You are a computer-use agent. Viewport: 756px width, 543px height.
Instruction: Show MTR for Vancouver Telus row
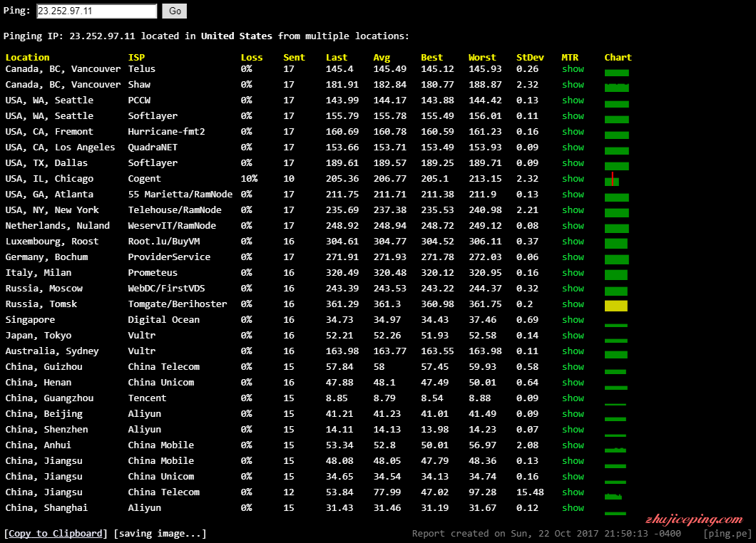(x=573, y=69)
